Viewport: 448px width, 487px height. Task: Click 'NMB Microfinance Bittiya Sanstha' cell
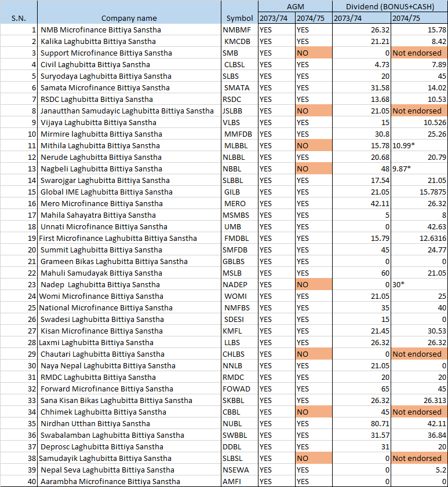click(129, 30)
